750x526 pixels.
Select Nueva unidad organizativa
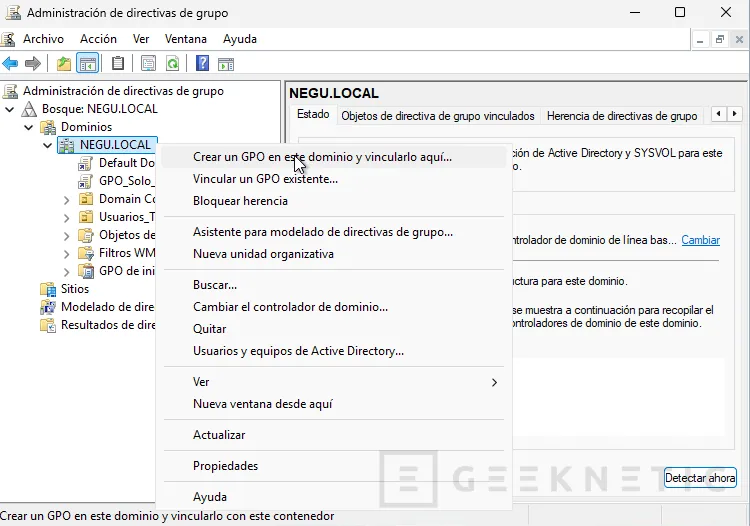pyautogui.click(x=334, y=254)
